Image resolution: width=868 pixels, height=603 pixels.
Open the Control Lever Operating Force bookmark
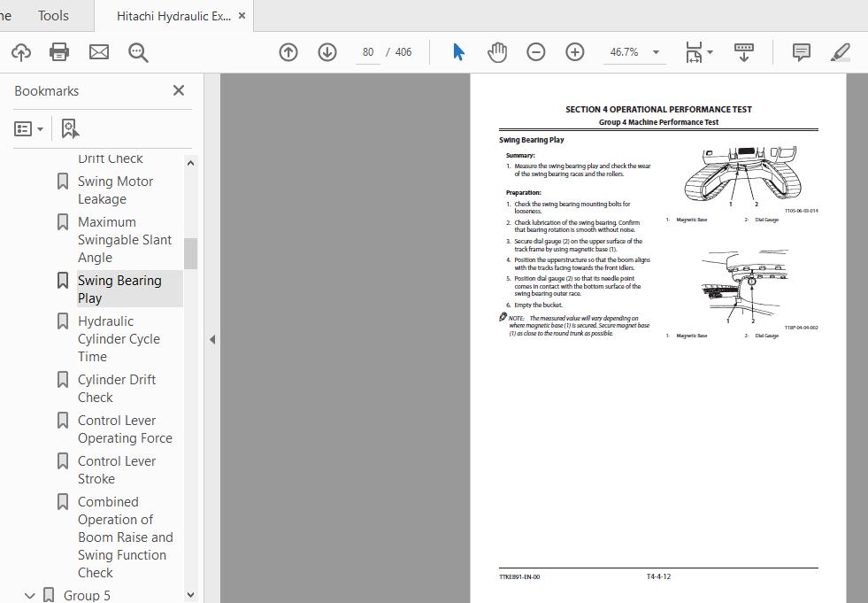click(125, 429)
